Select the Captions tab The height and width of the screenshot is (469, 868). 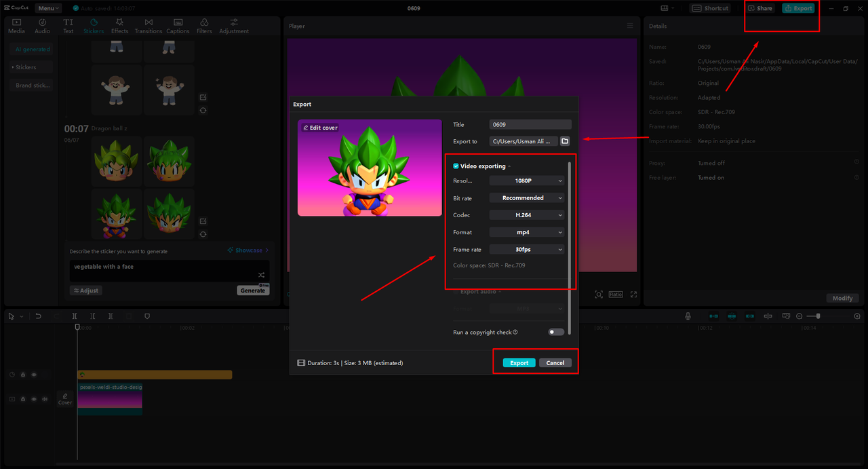tap(178, 26)
